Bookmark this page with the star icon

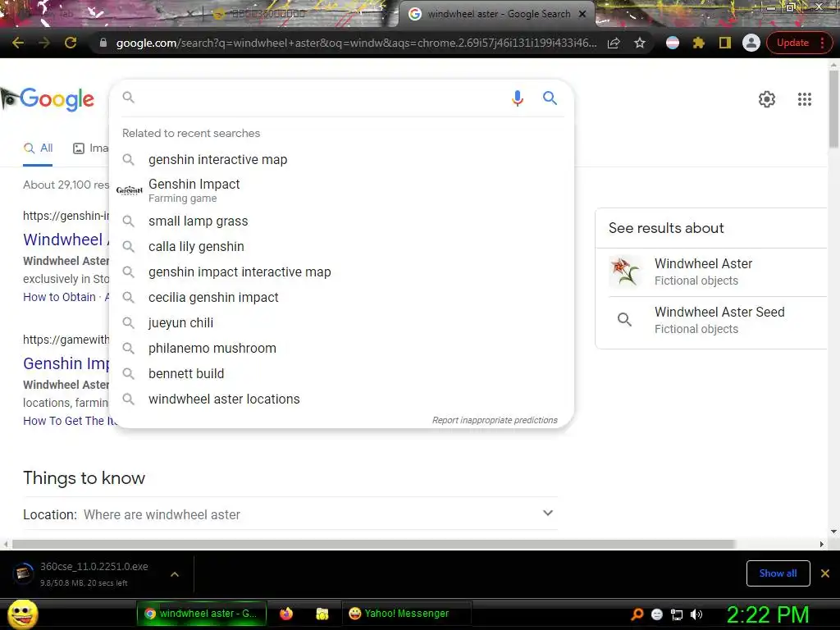(x=640, y=43)
